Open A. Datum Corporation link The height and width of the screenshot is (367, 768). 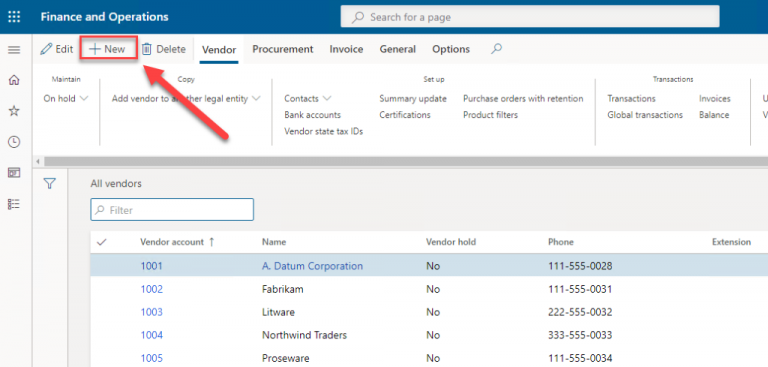click(312, 266)
